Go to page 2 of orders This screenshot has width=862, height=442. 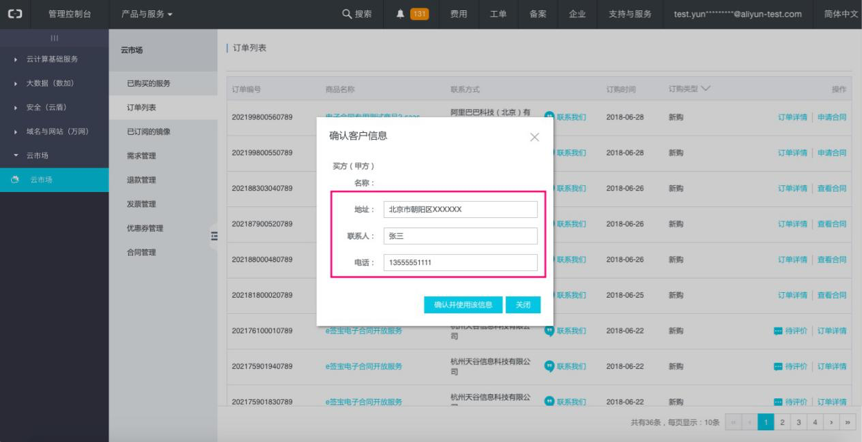pyautogui.click(x=782, y=422)
